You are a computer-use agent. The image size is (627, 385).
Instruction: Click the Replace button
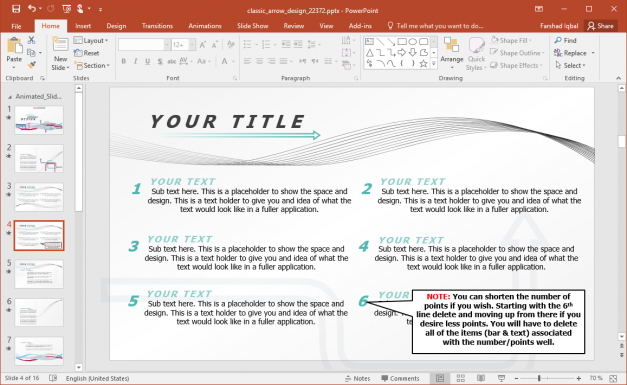(x=571, y=53)
